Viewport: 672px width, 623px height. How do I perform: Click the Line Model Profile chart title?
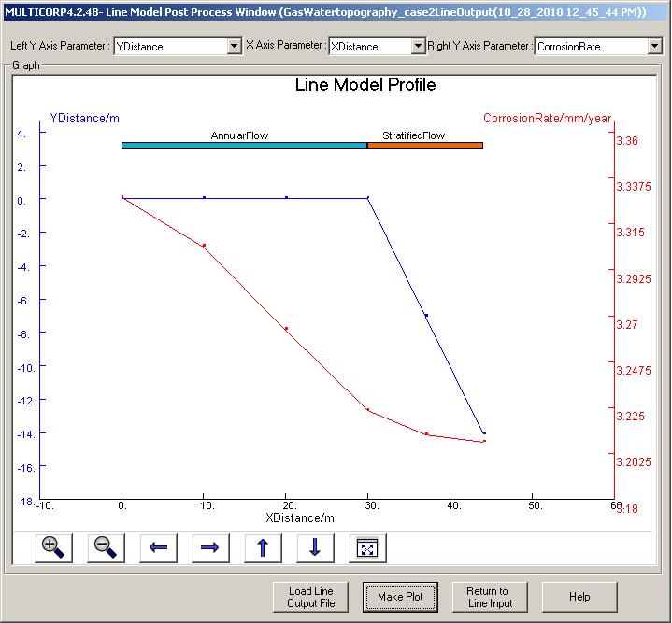365,85
